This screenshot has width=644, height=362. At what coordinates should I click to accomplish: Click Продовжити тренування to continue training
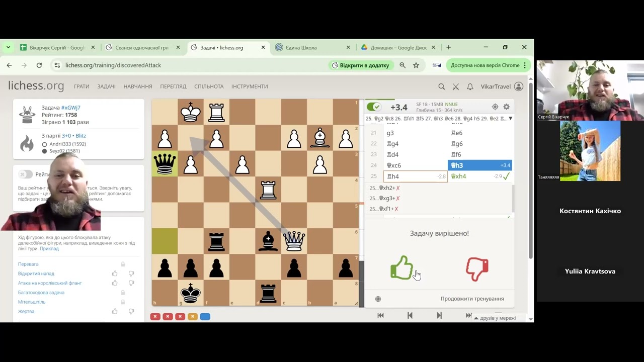(472, 299)
